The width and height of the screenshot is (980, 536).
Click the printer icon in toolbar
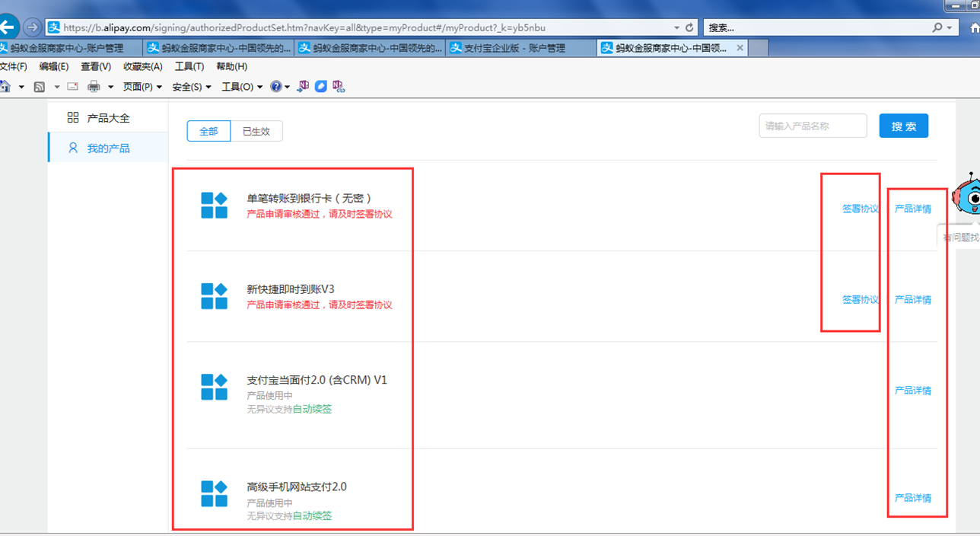pos(94,87)
